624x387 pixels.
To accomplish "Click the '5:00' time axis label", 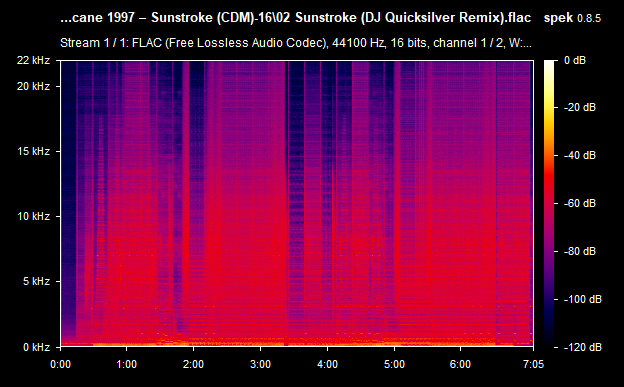I will point(394,364).
